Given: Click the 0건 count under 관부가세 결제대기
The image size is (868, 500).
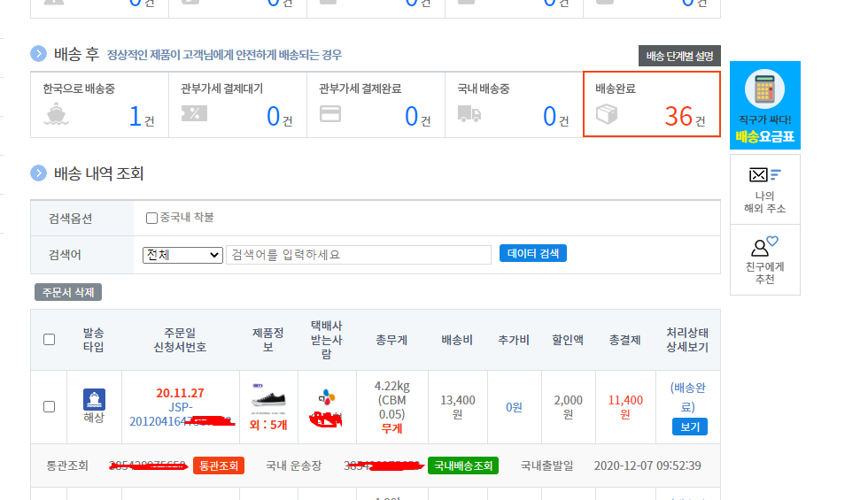Looking at the screenshot, I should (x=280, y=117).
